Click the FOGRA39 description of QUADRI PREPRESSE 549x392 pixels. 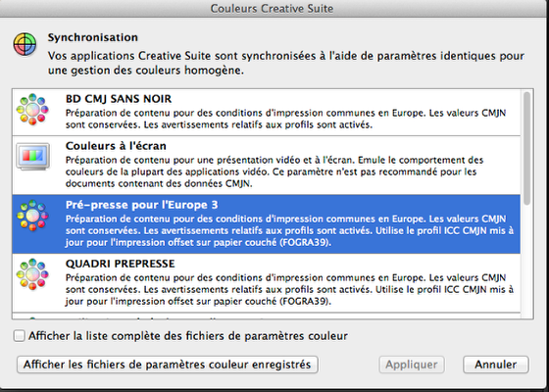coord(289,289)
